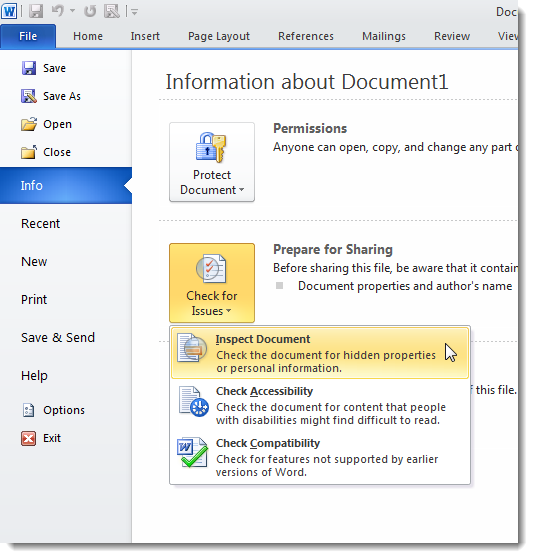
Task: Switch to the Insert ribbon tab
Action: tap(145, 36)
